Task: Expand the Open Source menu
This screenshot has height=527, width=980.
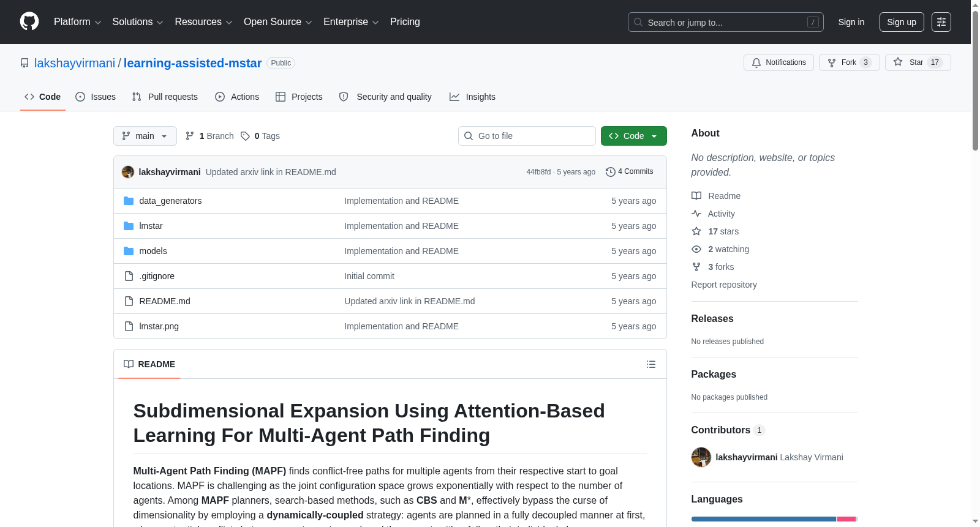Action: tap(278, 22)
